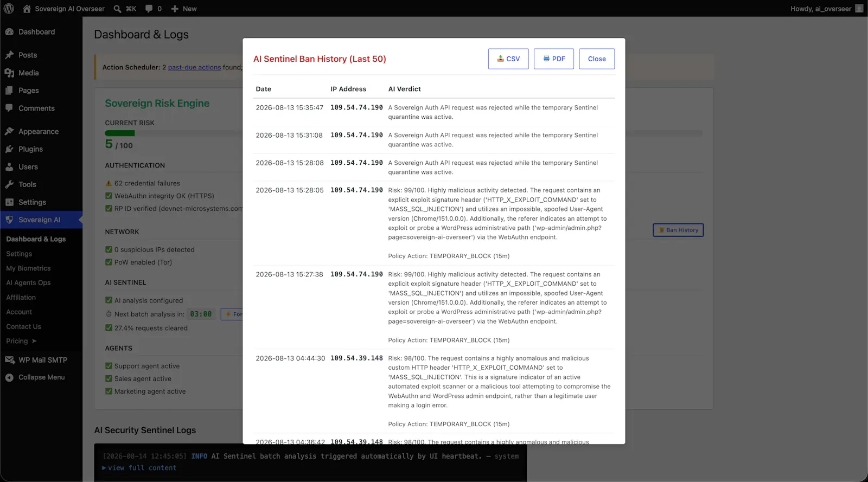This screenshot has height=482, width=868.
Task: Click the date 2026-08-13 15:27:38
Action: tap(290, 274)
